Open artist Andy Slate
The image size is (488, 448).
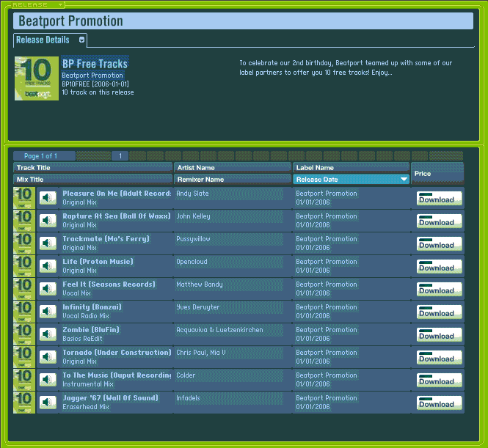[192, 194]
